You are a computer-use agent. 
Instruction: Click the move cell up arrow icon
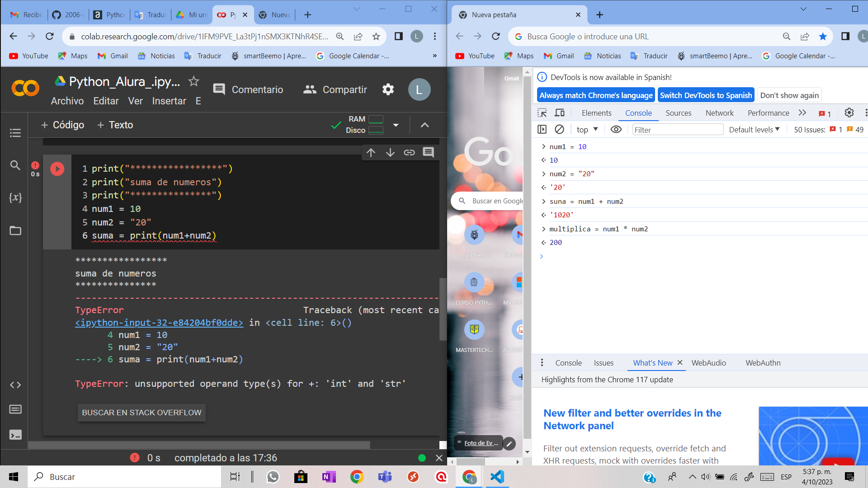coord(371,152)
